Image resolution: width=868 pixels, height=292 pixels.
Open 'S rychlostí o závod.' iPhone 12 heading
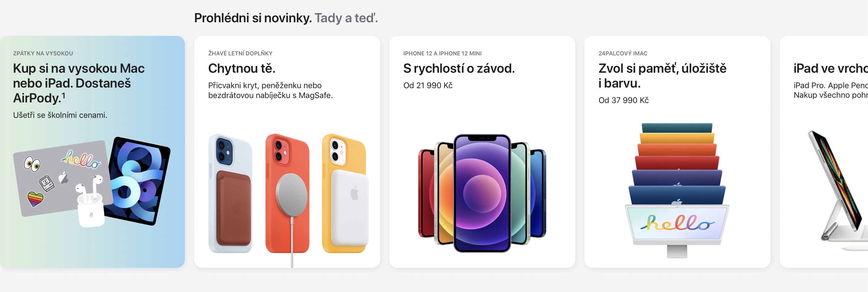click(x=459, y=68)
